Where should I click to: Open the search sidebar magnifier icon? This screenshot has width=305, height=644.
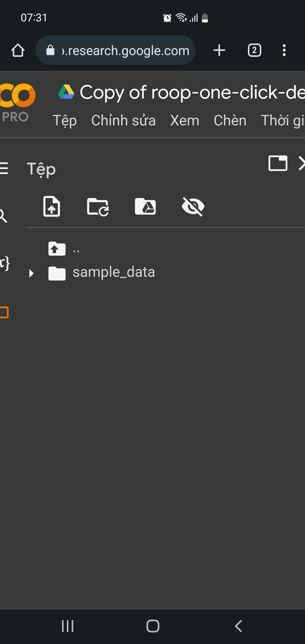tap(3, 216)
